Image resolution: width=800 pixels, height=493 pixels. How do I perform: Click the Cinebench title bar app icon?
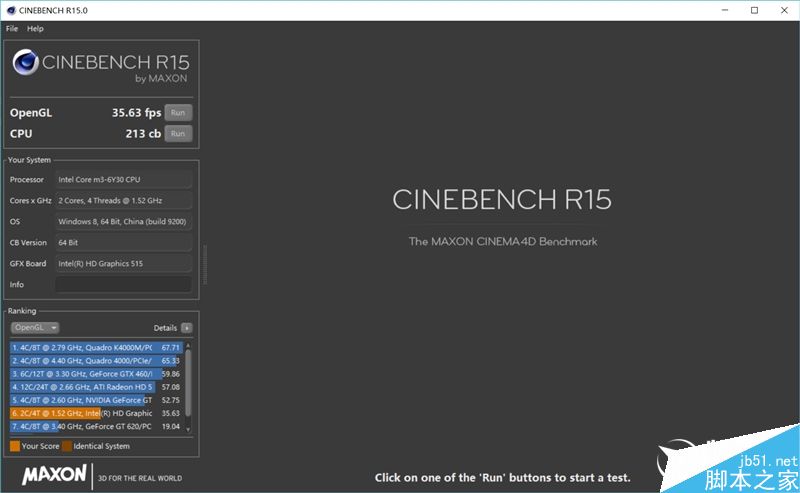click(11, 10)
